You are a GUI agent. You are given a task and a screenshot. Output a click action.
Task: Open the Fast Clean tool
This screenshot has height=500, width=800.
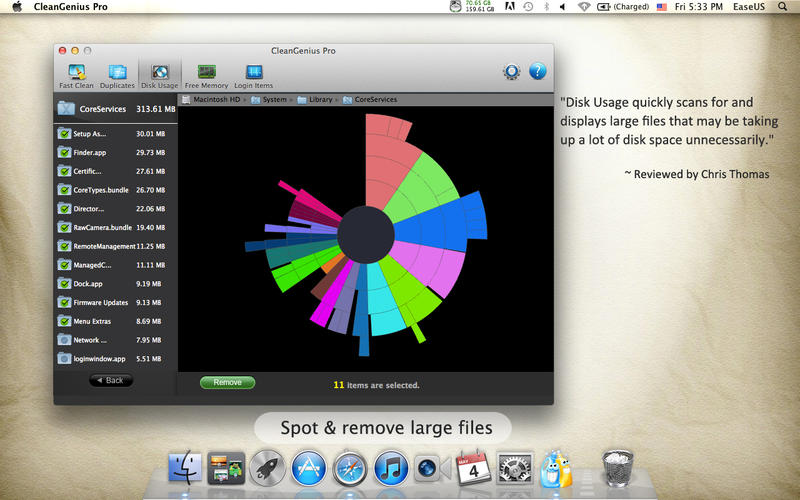[76, 76]
